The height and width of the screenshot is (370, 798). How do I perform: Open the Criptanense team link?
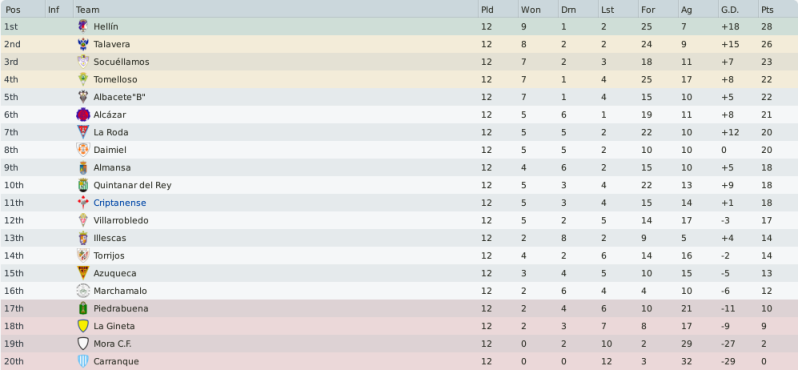(x=120, y=203)
